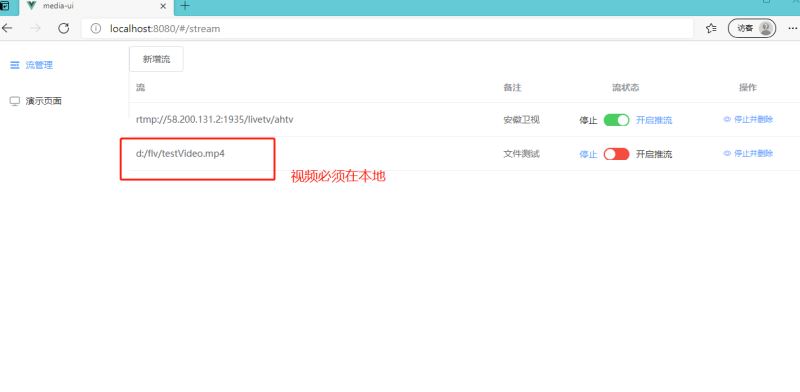This screenshot has width=800, height=392.
Task: Select the media-ui browser tab
Action: [x=97, y=7]
